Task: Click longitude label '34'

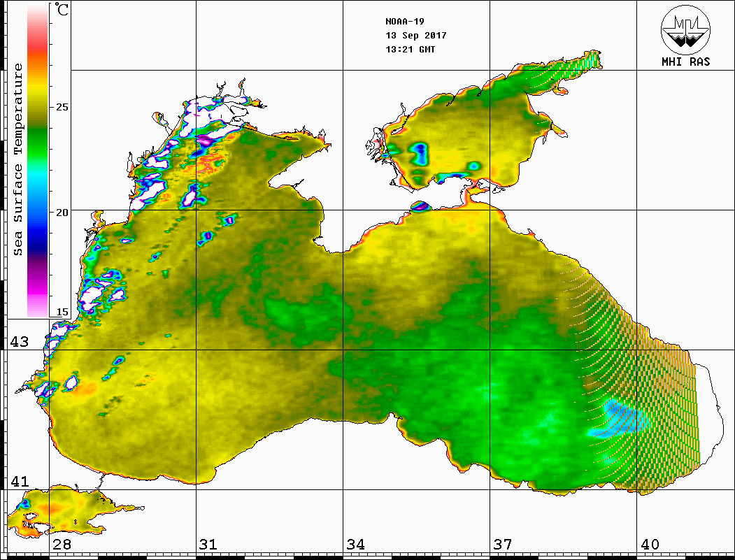Action: tap(355, 545)
